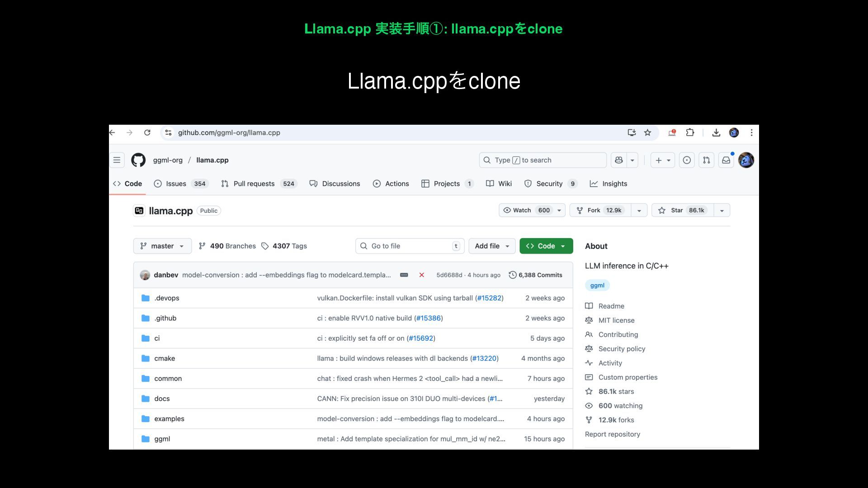The height and width of the screenshot is (488, 868).
Task: Open Add file dropdown
Action: pos(492,246)
